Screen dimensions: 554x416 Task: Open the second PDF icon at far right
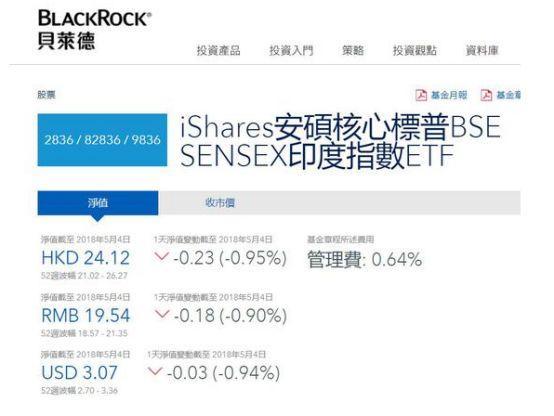[486, 95]
